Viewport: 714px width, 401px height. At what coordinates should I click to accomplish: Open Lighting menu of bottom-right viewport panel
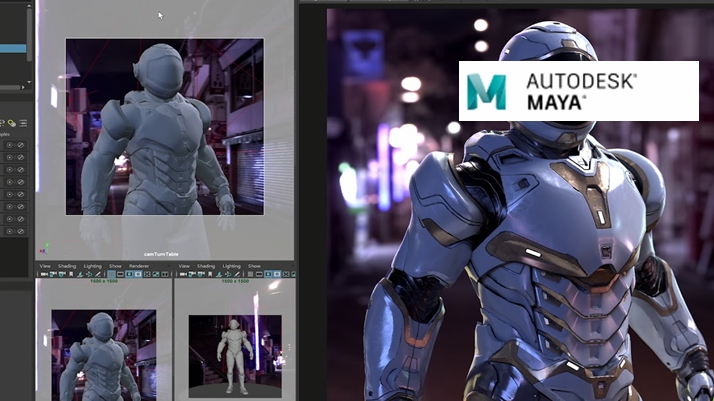coord(231,266)
